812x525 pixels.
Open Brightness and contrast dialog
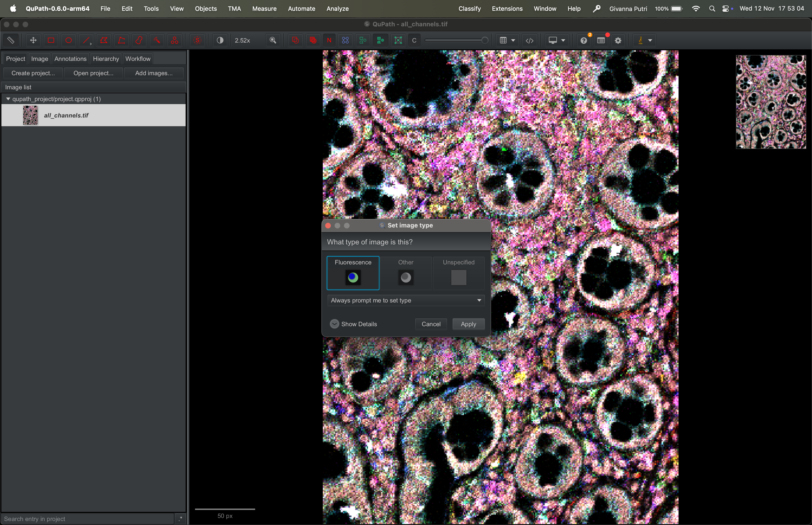point(220,40)
